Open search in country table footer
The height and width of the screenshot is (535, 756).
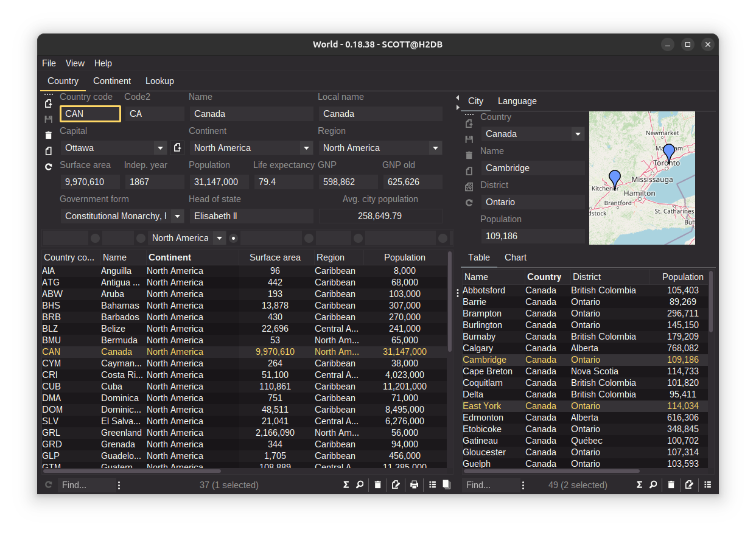tap(360, 485)
